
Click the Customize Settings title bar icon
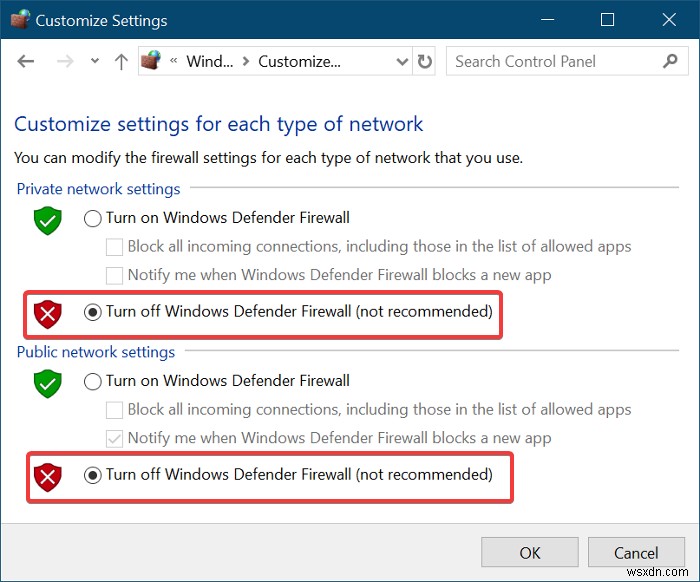(x=20, y=20)
